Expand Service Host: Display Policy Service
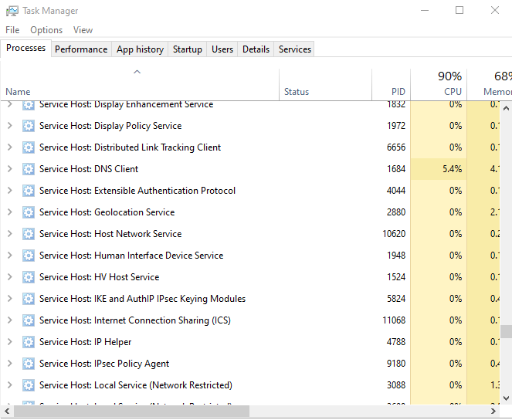 tap(10, 126)
